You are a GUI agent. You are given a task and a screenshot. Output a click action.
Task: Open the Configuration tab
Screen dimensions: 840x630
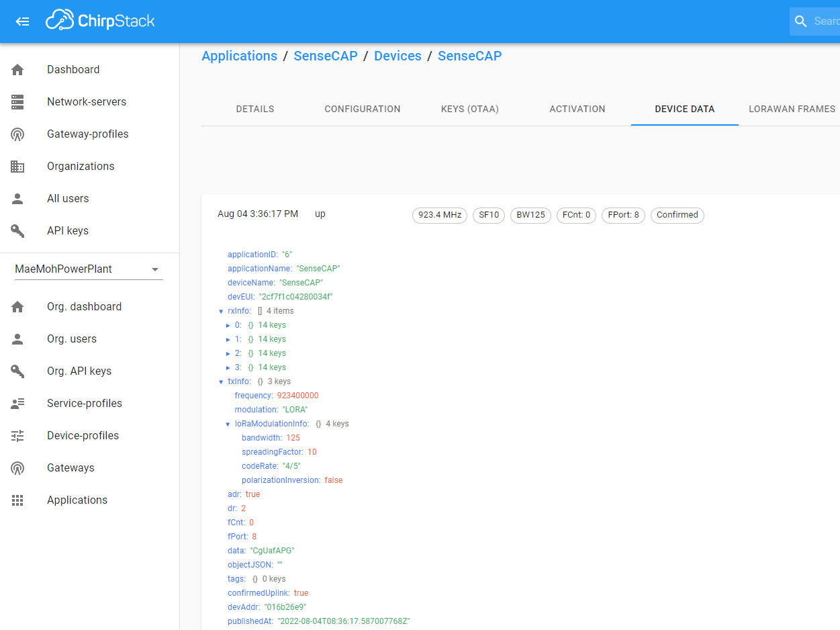click(363, 109)
